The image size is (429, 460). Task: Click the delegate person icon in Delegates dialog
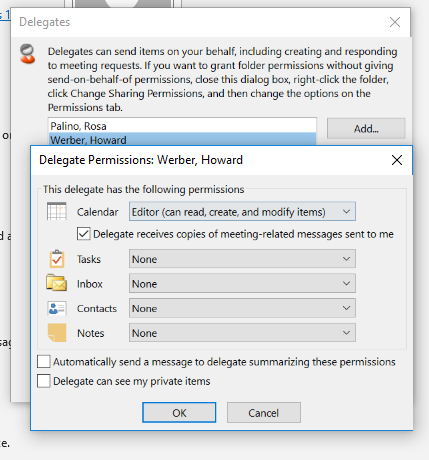pyautogui.click(x=27, y=54)
